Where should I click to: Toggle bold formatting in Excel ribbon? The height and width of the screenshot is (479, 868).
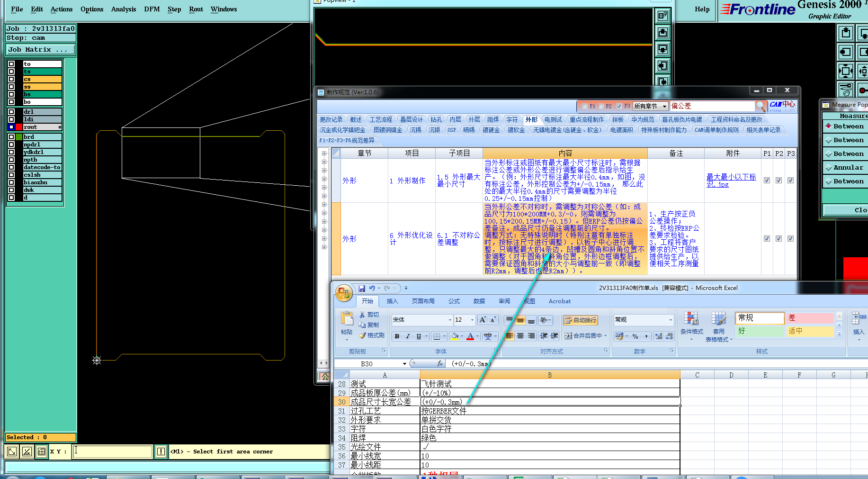[397, 336]
